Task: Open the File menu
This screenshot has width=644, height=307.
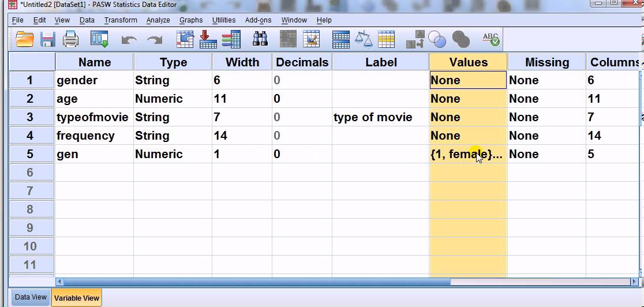Action: [18, 20]
